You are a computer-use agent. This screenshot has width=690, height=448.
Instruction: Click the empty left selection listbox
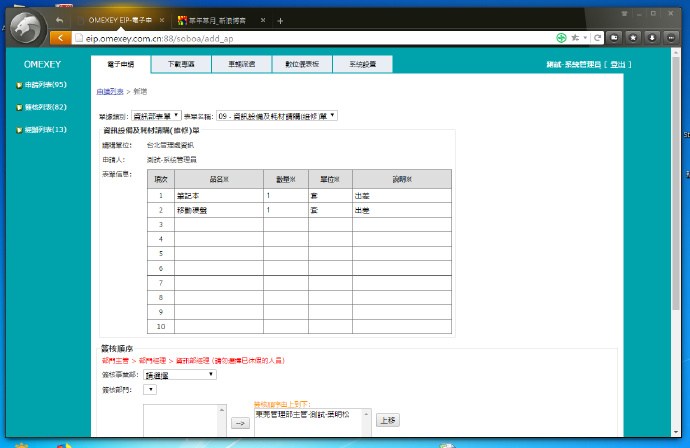pyautogui.click(x=181, y=420)
